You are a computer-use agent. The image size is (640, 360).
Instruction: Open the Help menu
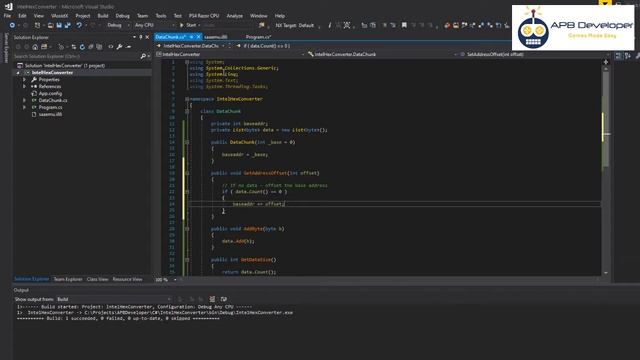tap(280, 16)
